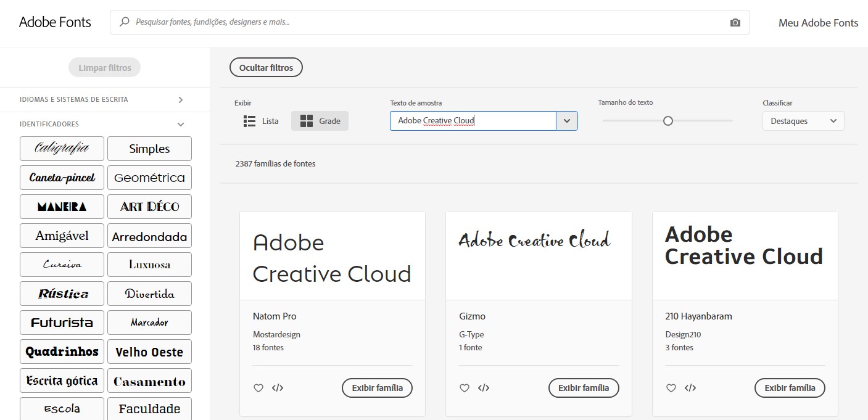The height and width of the screenshot is (420, 868).
Task: Favorite Natom Pro with heart icon
Action: [x=258, y=388]
